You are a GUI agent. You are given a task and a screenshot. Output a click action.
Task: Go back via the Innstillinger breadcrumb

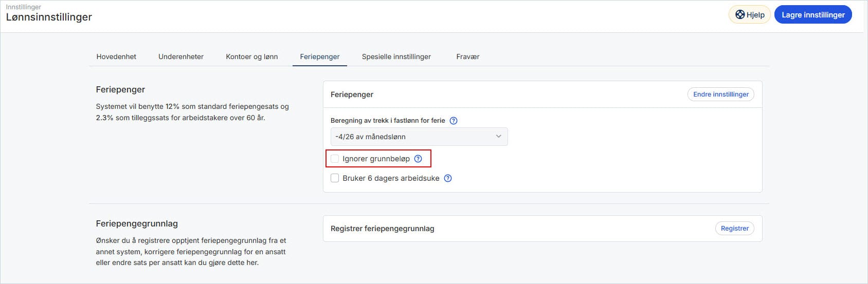click(23, 7)
